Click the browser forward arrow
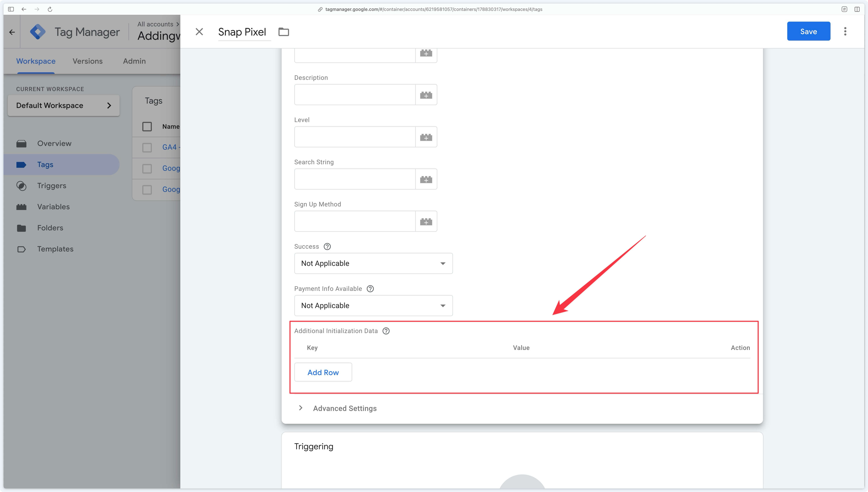The image size is (868, 492). tap(37, 9)
